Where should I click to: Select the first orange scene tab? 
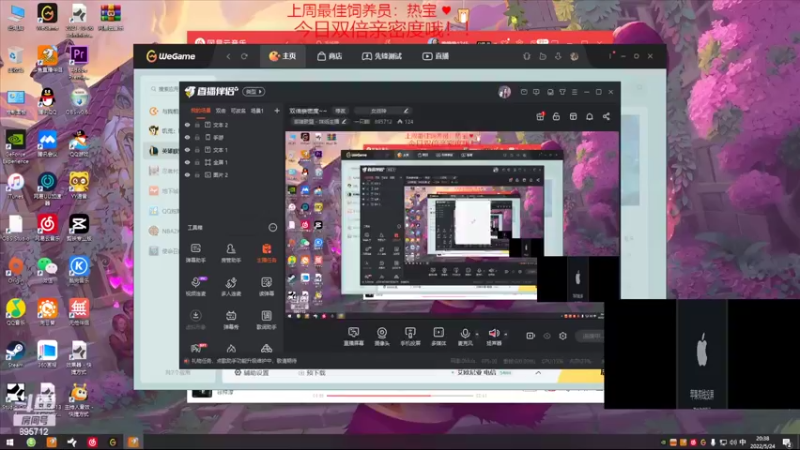(201, 111)
